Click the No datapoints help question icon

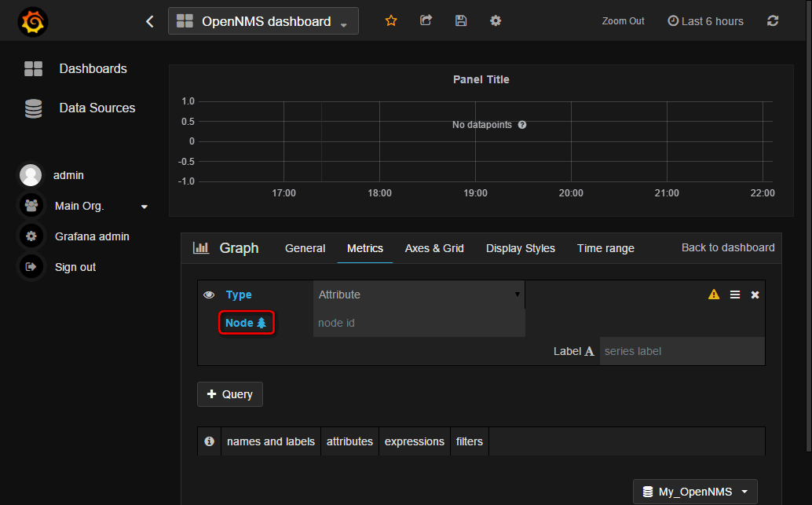[x=522, y=125]
